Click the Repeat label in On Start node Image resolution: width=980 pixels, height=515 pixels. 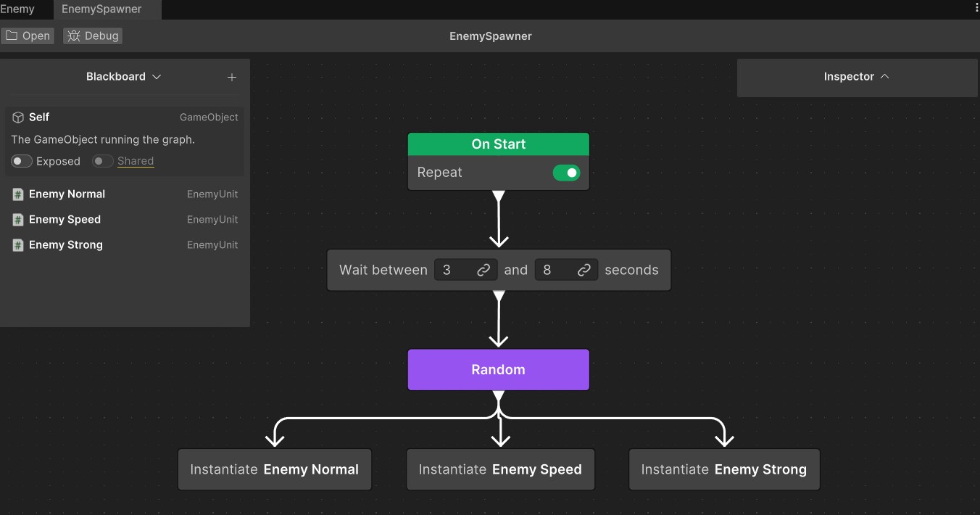point(440,173)
